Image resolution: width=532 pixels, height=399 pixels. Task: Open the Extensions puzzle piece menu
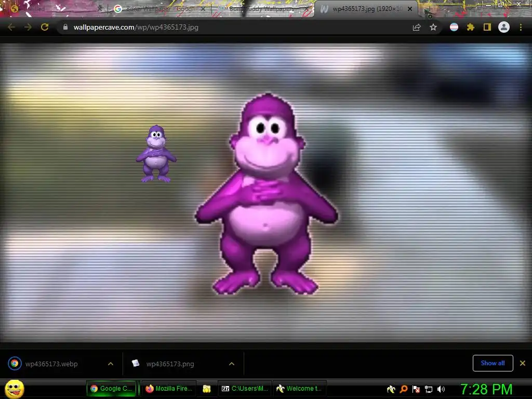coord(471,27)
